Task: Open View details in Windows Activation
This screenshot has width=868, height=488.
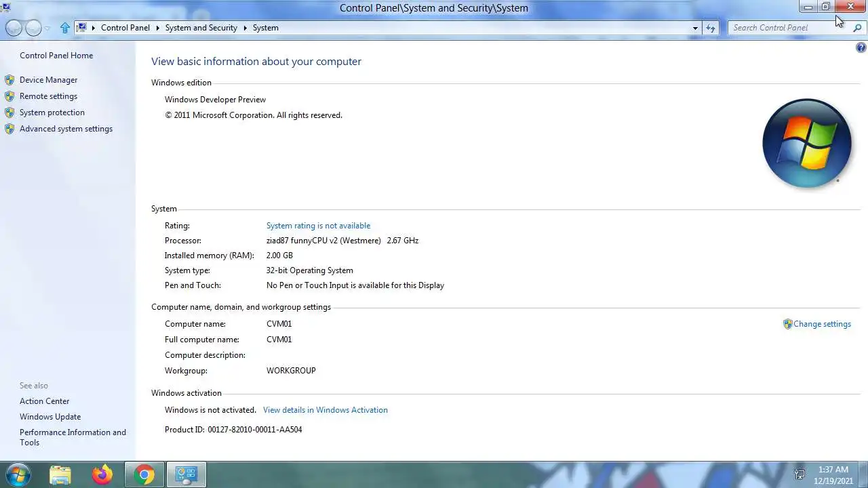Action: [x=325, y=410]
